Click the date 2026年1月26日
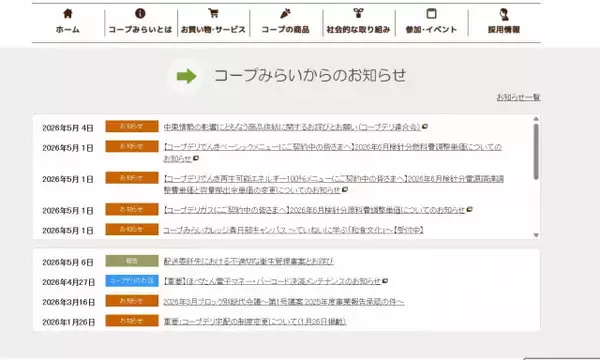This screenshot has width=600, height=360. tap(68, 322)
